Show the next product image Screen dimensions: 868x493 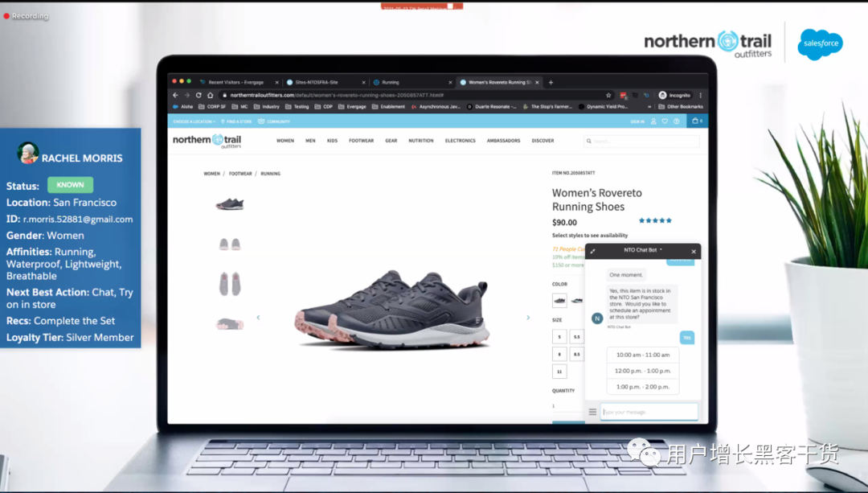[528, 318]
